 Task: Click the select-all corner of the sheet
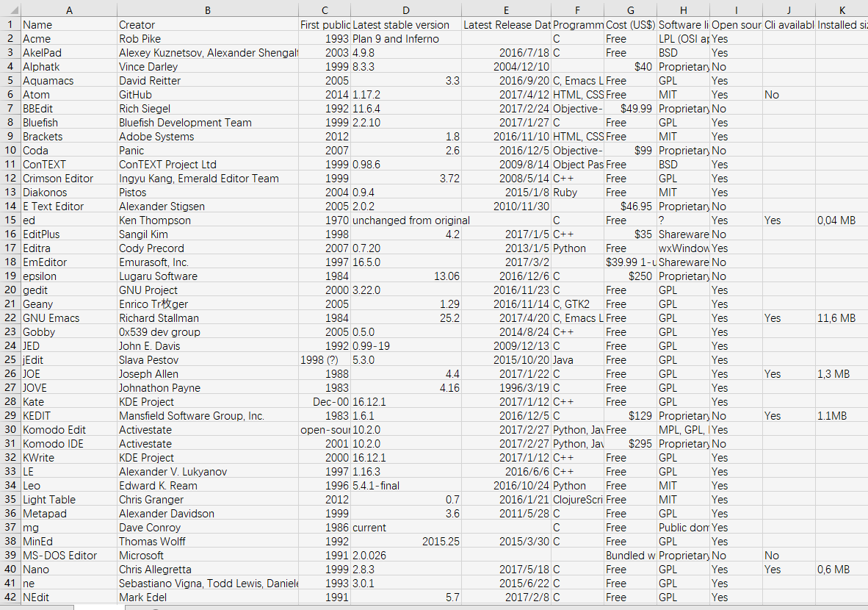(10, 10)
